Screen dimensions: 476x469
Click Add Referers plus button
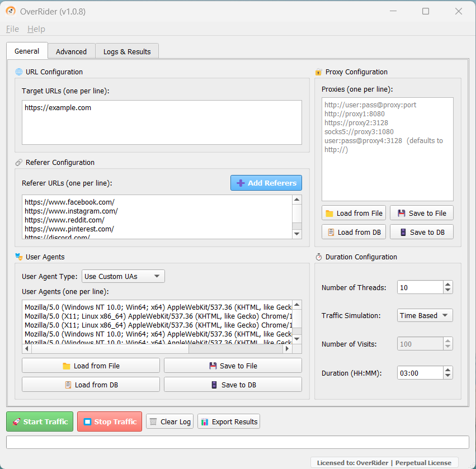point(266,183)
